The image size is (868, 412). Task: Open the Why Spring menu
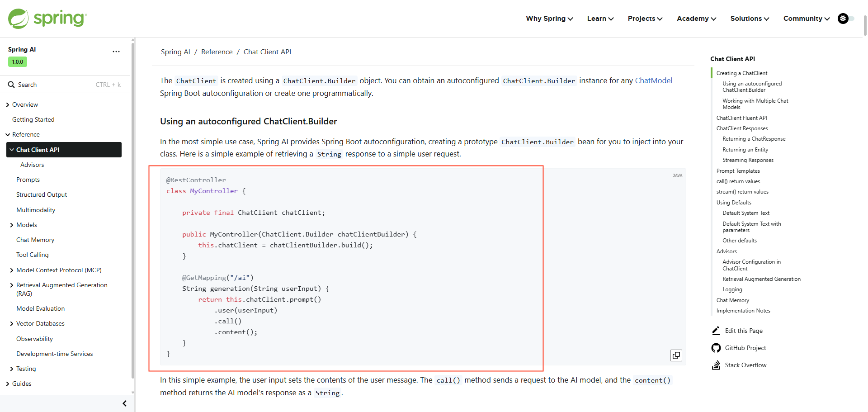click(549, 19)
